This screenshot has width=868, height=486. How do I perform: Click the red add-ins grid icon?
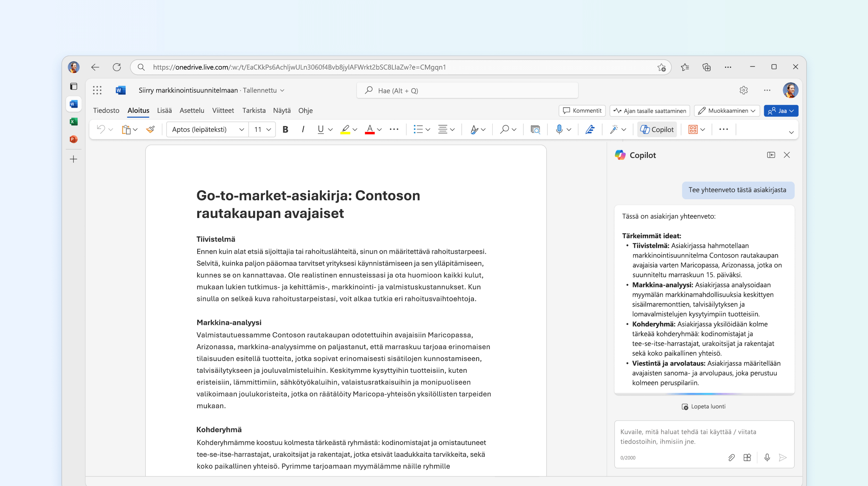(693, 129)
